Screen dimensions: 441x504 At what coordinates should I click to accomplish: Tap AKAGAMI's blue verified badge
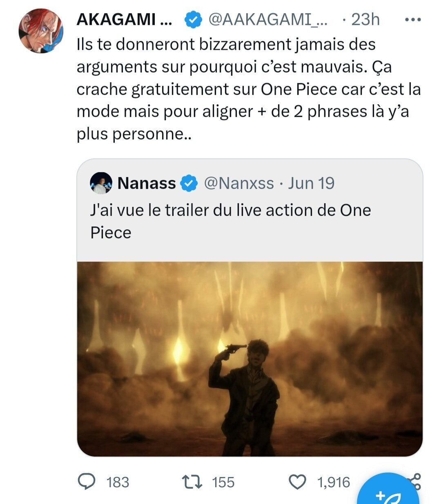[194, 20]
